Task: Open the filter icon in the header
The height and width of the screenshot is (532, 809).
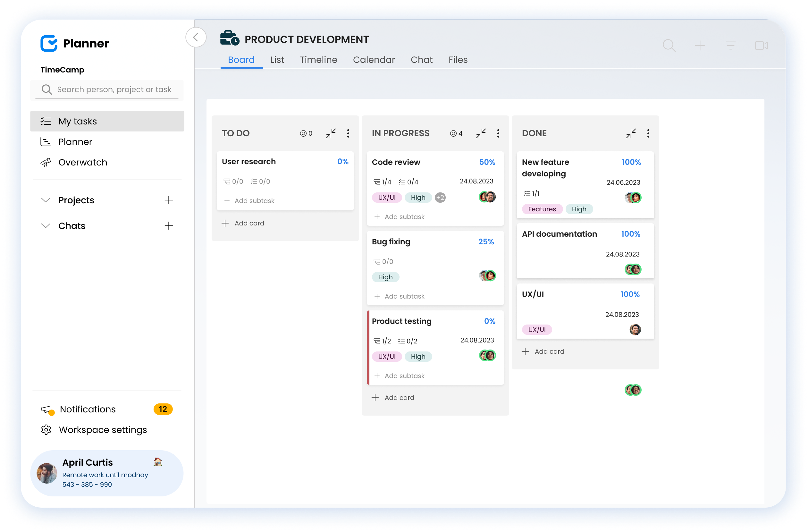Action: (x=730, y=46)
